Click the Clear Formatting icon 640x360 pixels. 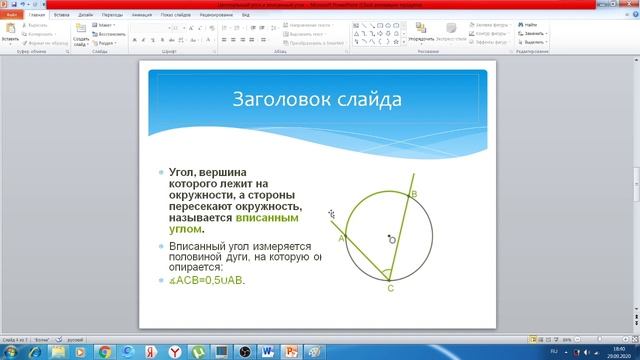pos(212,28)
